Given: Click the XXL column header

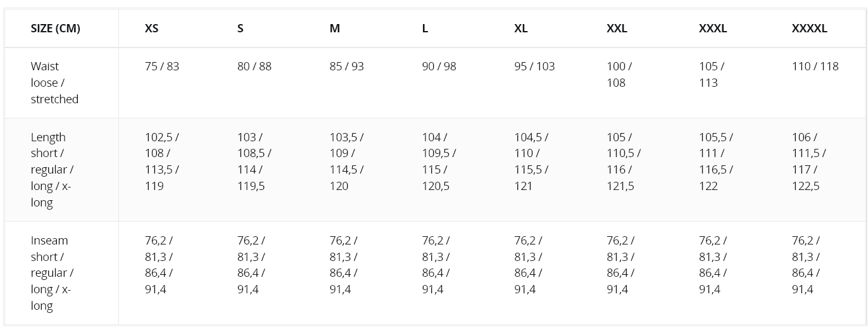Looking at the screenshot, I should click(617, 29).
